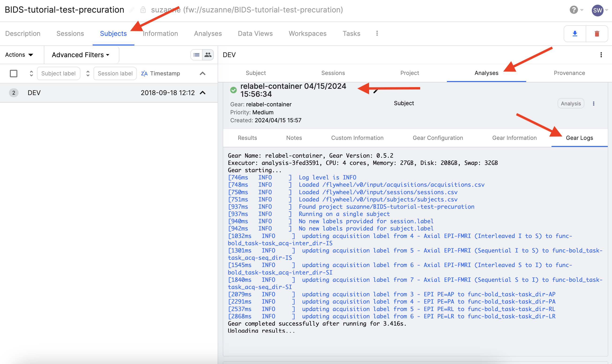Select the Gear Logs tab
This screenshot has height=364, width=612.
(579, 138)
